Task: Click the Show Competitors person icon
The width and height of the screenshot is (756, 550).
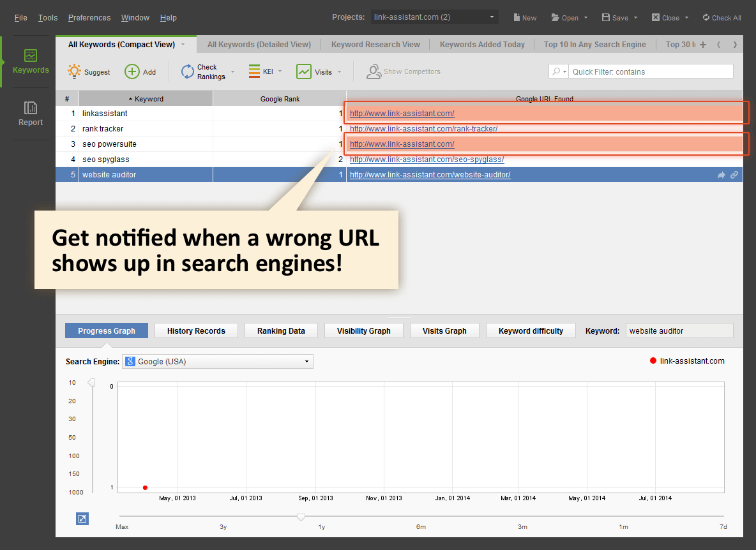Action: coord(374,71)
